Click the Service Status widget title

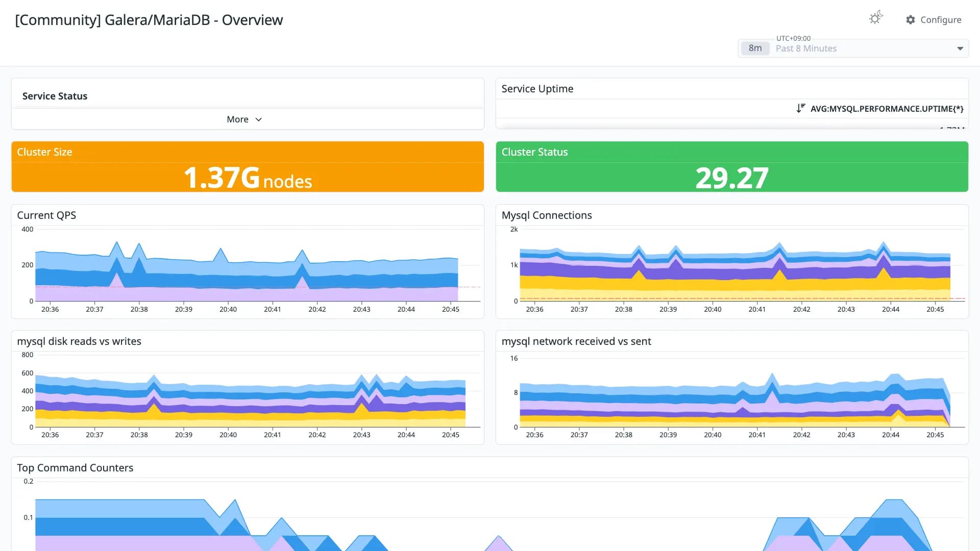click(x=55, y=96)
